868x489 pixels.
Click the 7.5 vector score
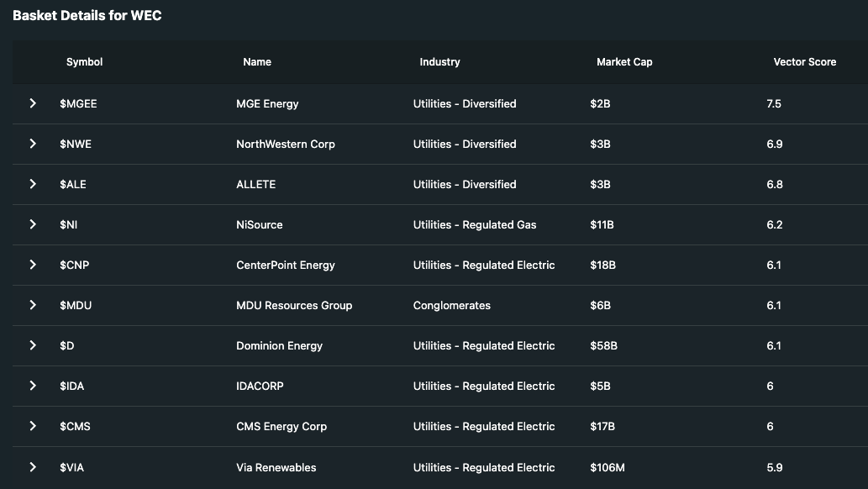(774, 103)
